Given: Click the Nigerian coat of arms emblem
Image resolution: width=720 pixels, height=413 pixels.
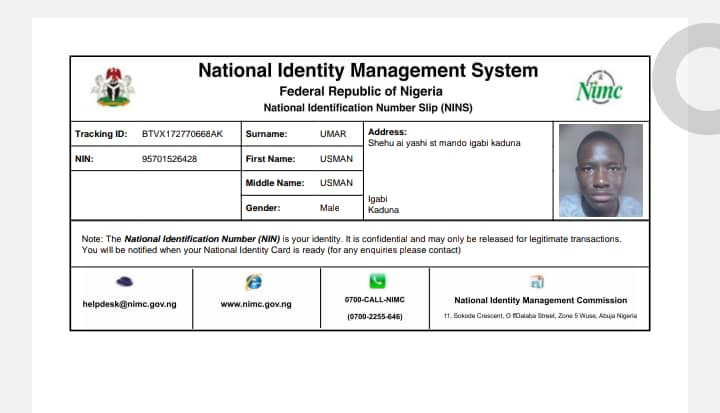Looking at the screenshot, I should [x=112, y=87].
